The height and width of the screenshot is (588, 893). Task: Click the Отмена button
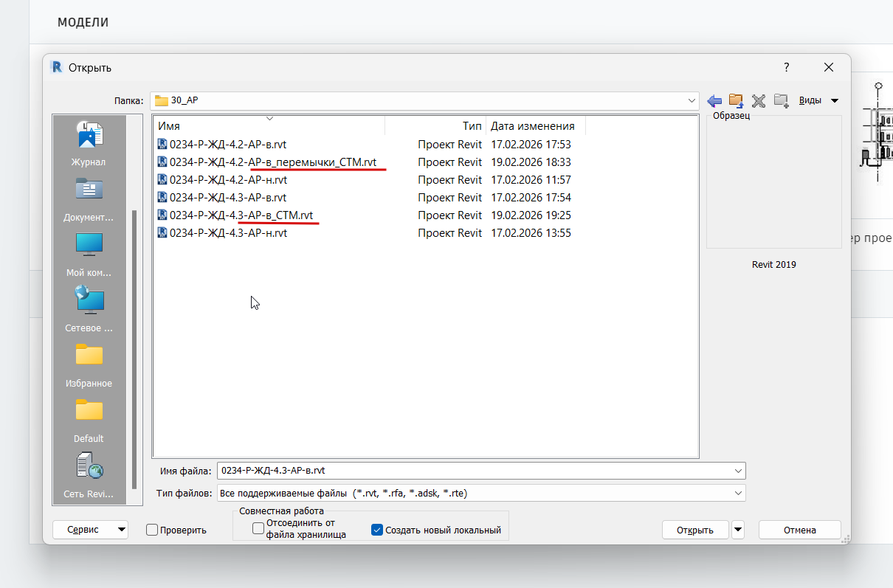coord(800,530)
